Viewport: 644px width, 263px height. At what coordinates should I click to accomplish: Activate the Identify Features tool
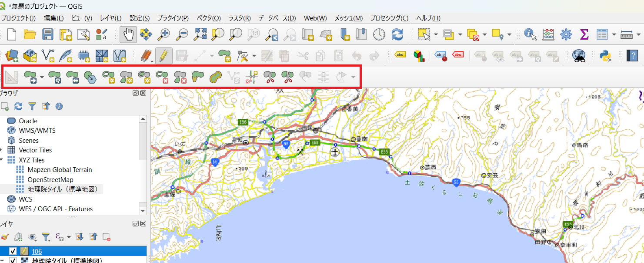coord(530,34)
